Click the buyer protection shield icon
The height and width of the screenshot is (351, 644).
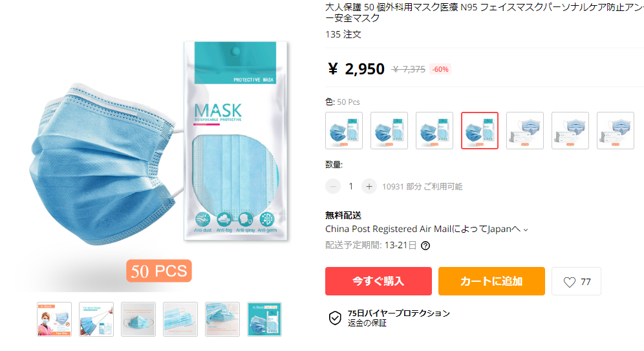pos(335,318)
